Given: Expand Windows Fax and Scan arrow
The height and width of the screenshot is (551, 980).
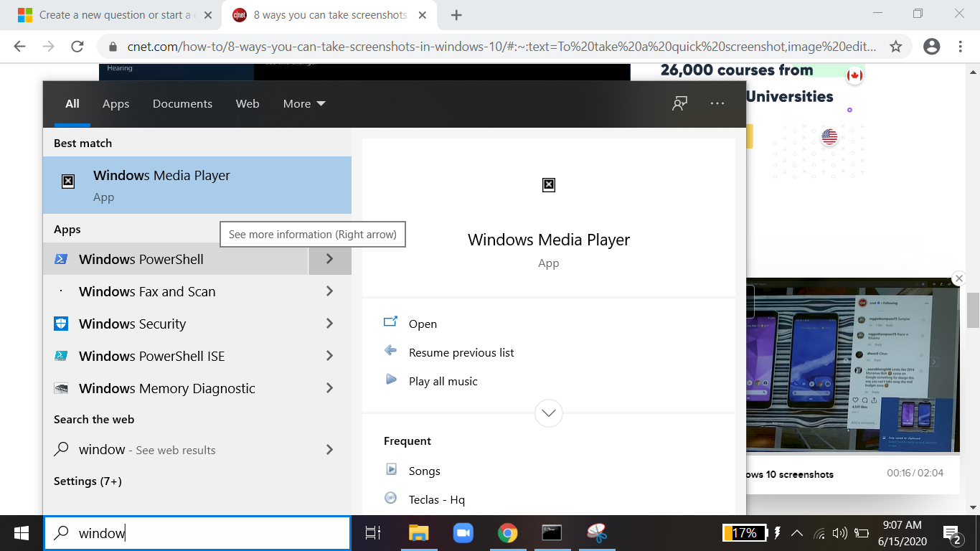Looking at the screenshot, I should click(x=329, y=291).
